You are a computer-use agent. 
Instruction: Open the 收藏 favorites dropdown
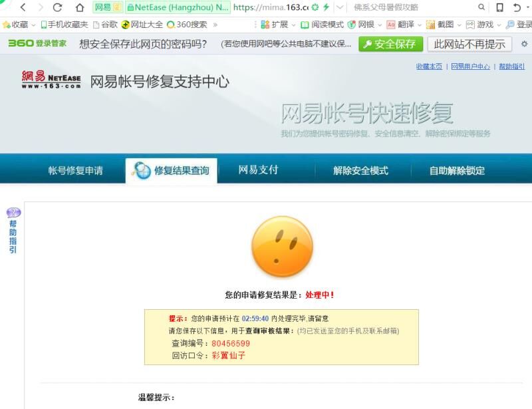(19, 25)
